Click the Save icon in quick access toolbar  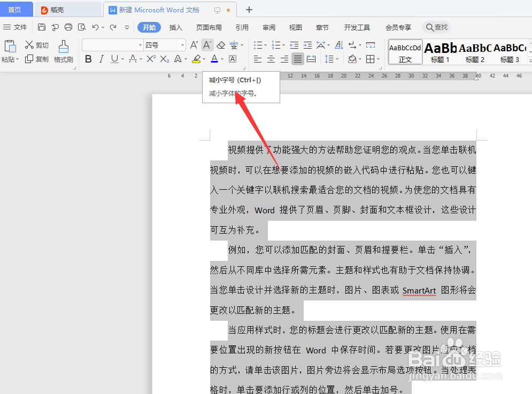[x=41, y=27]
